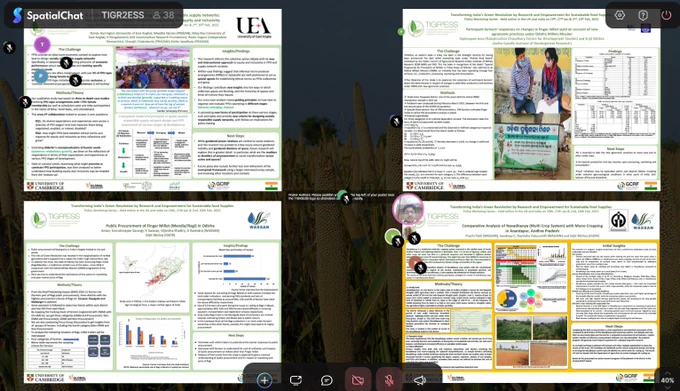Screen dimensions: 680x391
Task: Select the green participant avatar beside the Navadhanya poster
Action: (x=392, y=236)
